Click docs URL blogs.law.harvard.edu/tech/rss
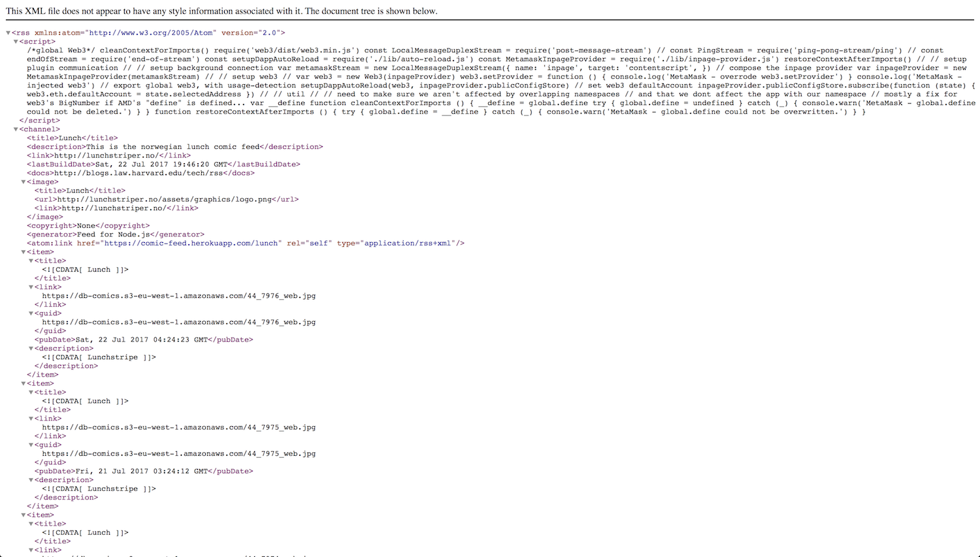 click(x=139, y=173)
